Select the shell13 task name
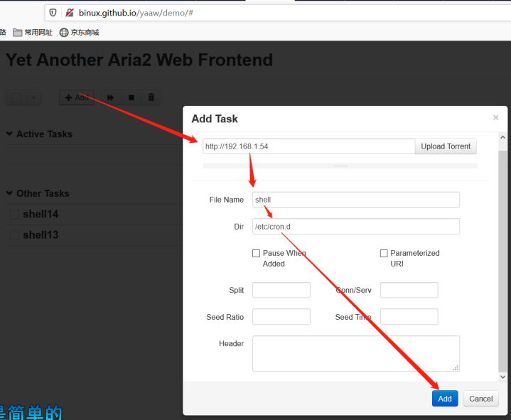Screen dimensions: 511x420 [41, 235]
